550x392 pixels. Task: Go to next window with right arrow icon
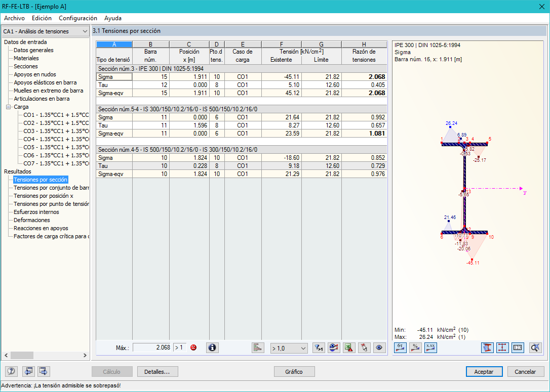pos(44,371)
